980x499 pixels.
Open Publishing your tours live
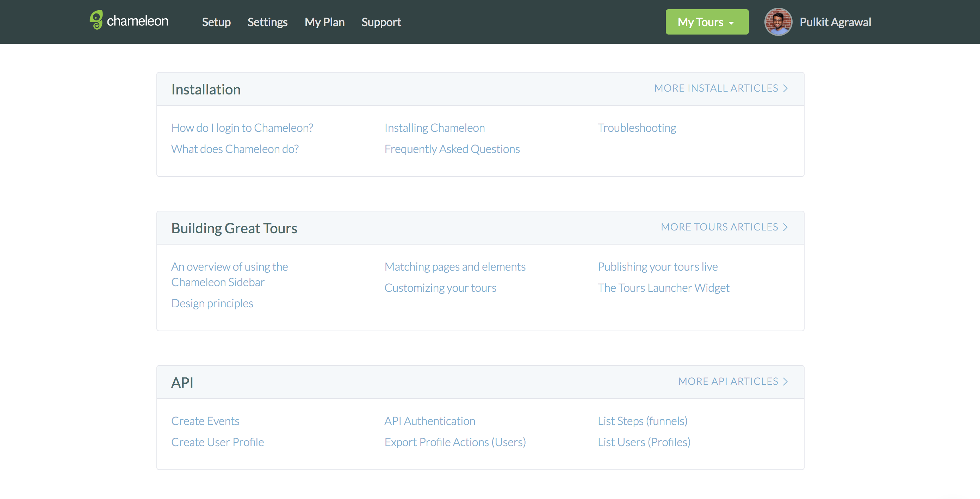[658, 266]
